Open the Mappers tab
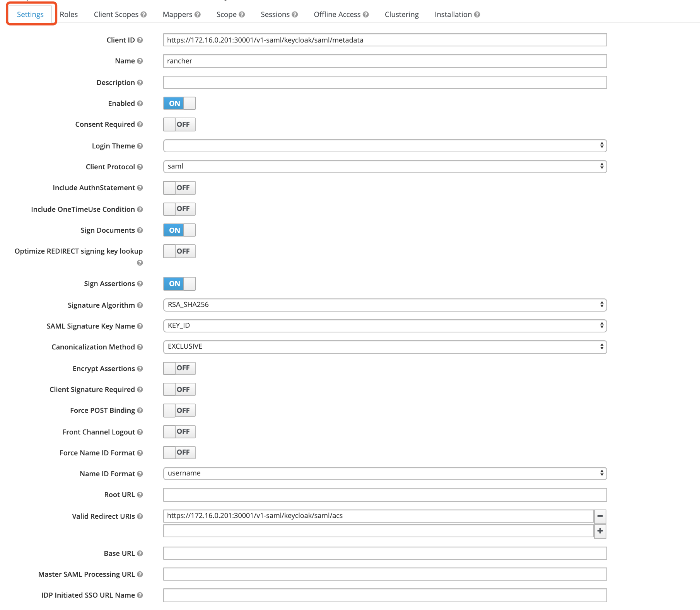Viewport: 700px width, 610px height. (x=178, y=15)
